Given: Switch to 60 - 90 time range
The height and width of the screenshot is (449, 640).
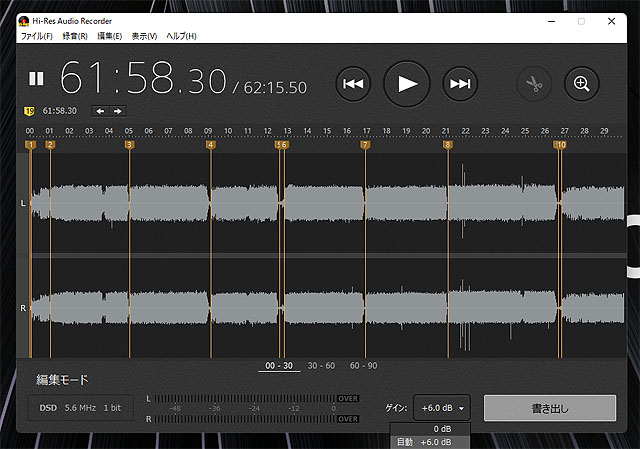Looking at the screenshot, I should pyautogui.click(x=364, y=366).
